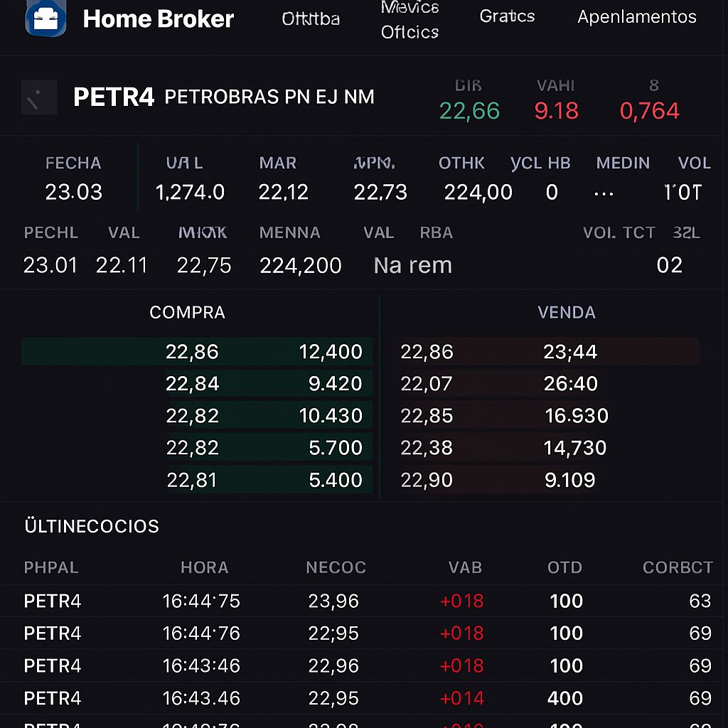Click the Home Broker briefcase logo
The height and width of the screenshot is (728, 728).
click(45, 19)
